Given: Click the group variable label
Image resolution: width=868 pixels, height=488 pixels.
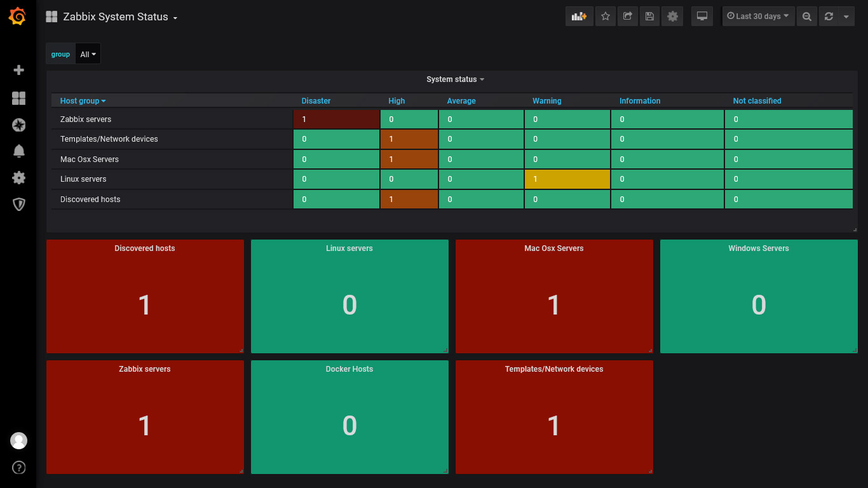Looking at the screenshot, I should [60, 54].
